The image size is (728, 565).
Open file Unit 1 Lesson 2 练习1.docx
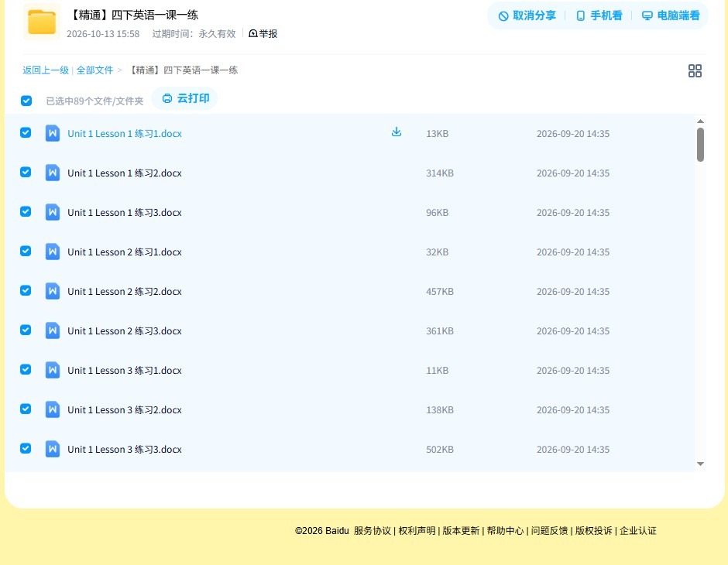125,252
